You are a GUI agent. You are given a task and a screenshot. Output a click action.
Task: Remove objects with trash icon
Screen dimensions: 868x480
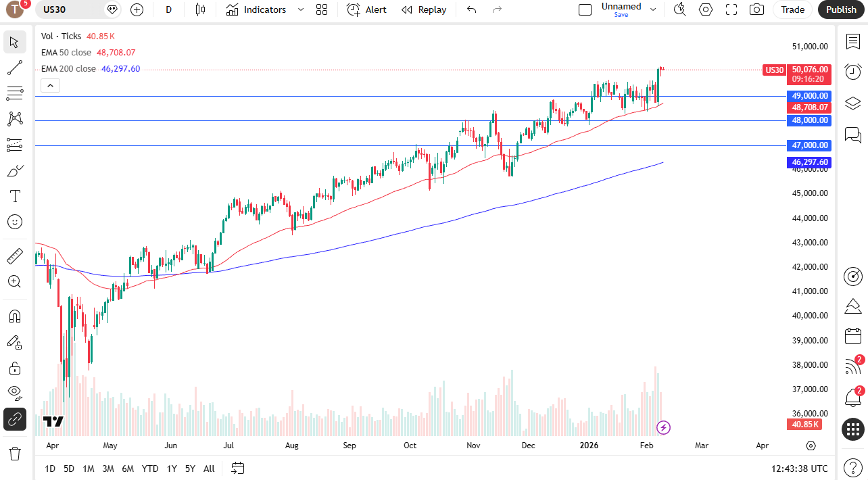(x=15, y=453)
